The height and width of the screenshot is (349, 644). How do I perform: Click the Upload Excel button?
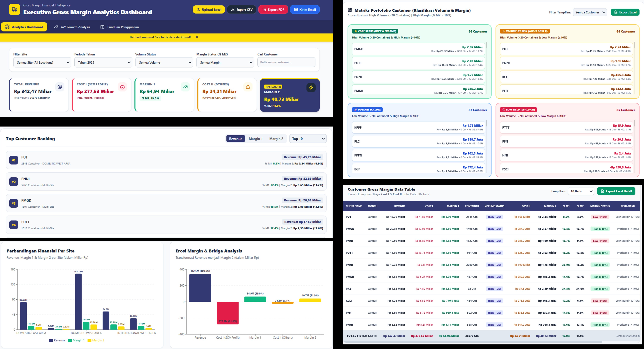click(209, 9)
